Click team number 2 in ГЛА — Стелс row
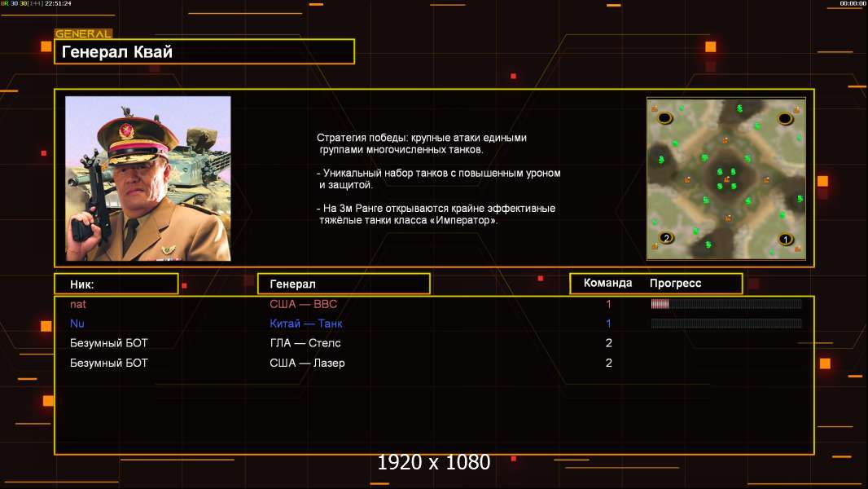868x489 pixels. (x=609, y=343)
